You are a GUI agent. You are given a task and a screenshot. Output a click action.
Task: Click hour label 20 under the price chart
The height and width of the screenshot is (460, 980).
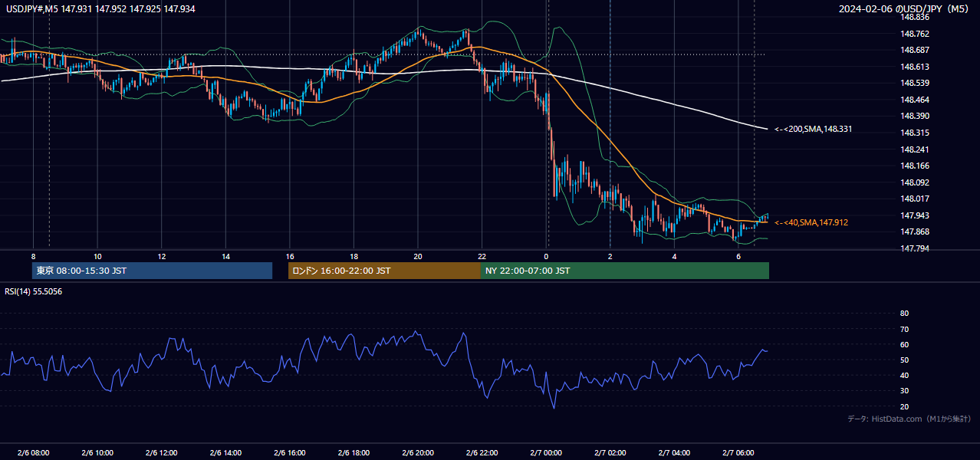coord(418,256)
